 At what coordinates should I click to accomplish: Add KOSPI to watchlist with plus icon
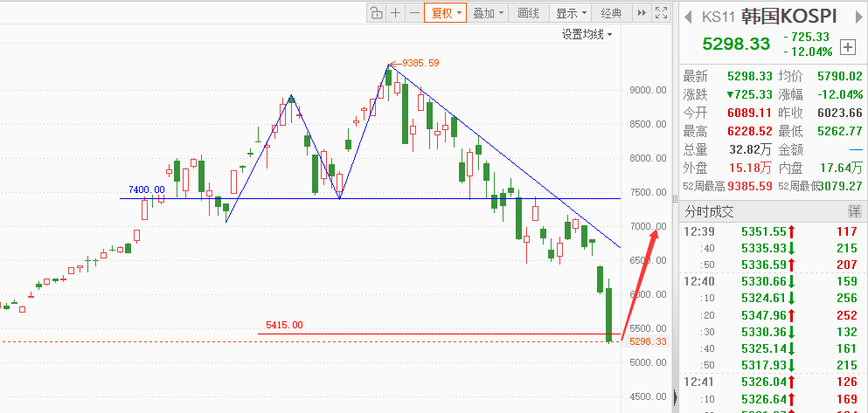pyautogui.click(x=848, y=47)
